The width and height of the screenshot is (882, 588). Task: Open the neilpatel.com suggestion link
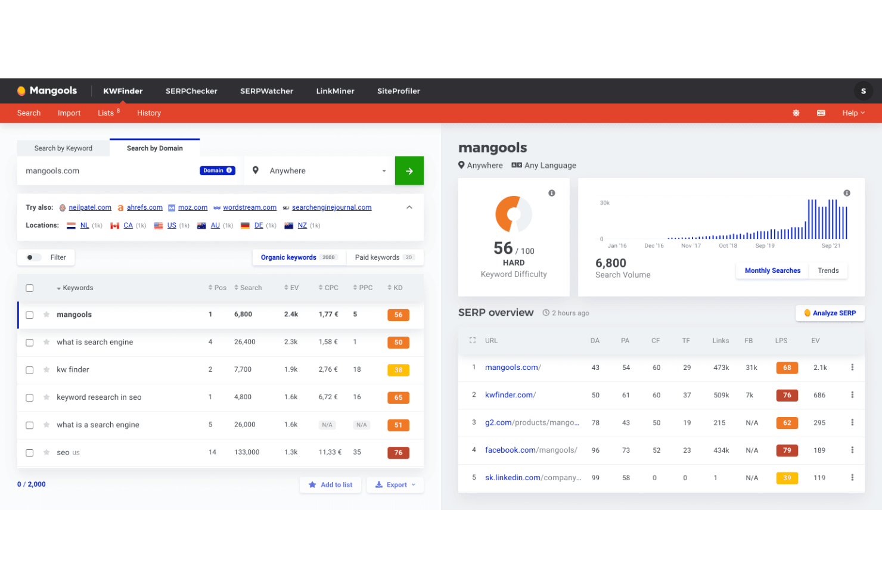click(x=90, y=207)
